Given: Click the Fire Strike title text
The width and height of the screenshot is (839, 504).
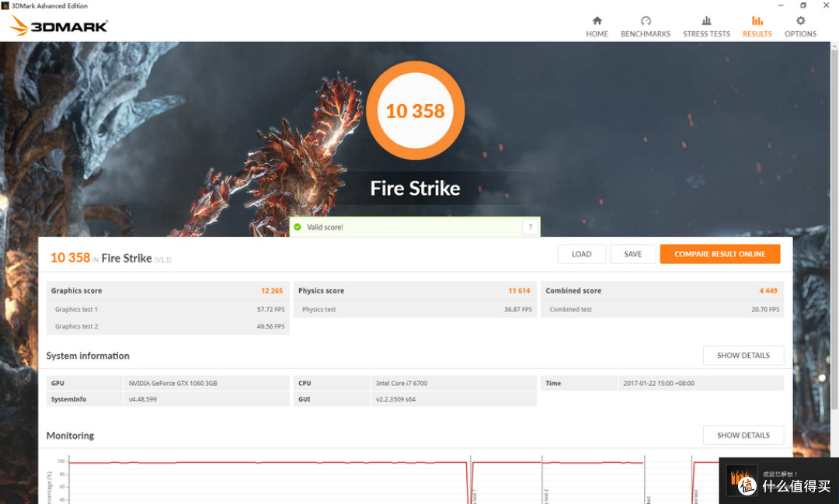Looking at the screenshot, I should pos(415,189).
